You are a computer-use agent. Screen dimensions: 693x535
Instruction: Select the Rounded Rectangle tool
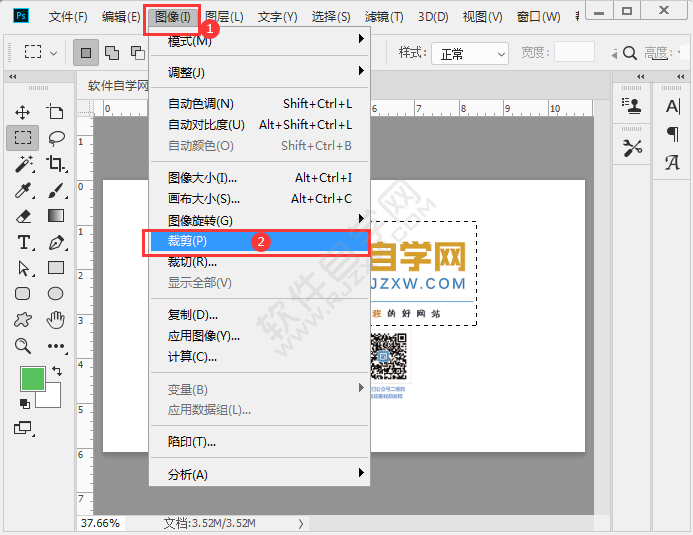pos(23,294)
